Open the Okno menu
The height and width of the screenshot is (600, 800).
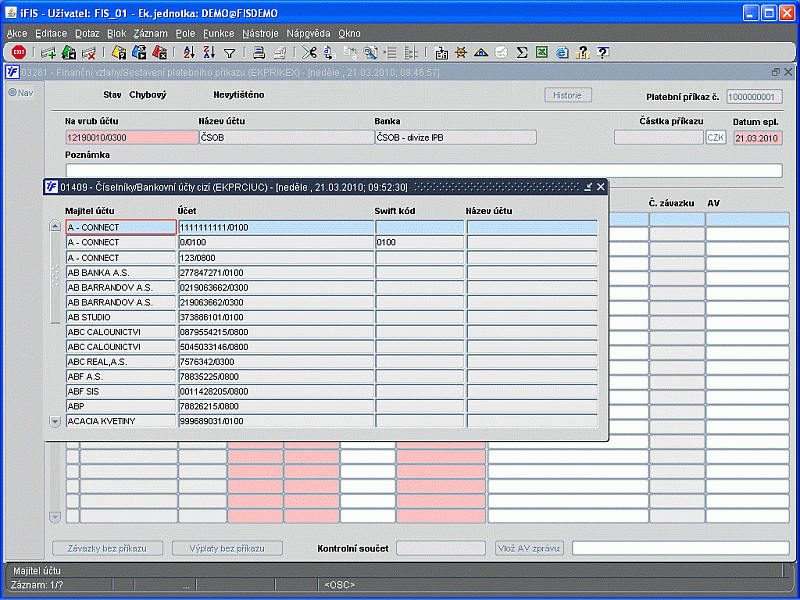click(349, 34)
